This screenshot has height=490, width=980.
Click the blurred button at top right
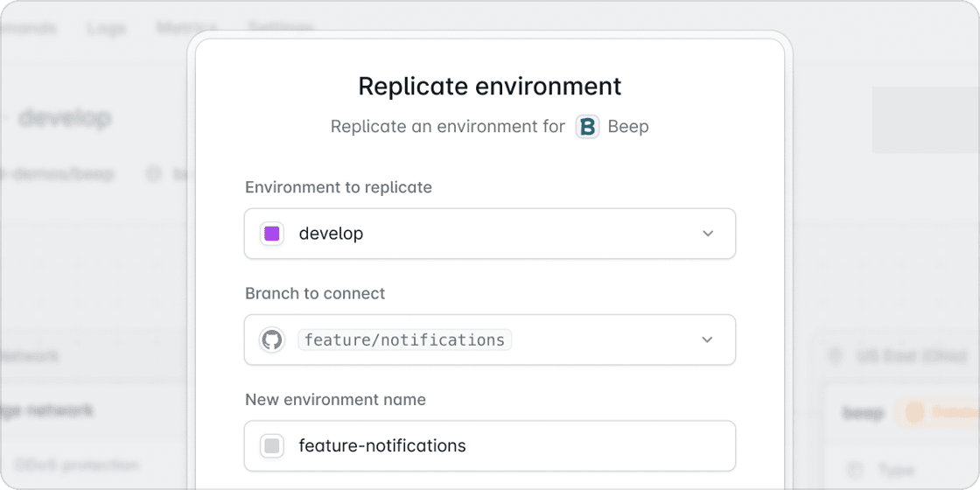(x=926, y=120)
